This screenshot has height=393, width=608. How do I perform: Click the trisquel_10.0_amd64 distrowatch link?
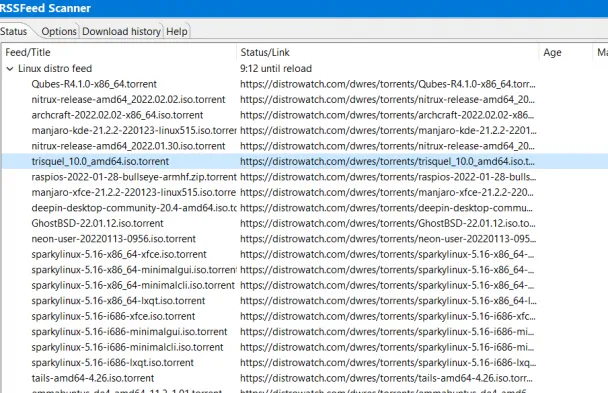387,162
